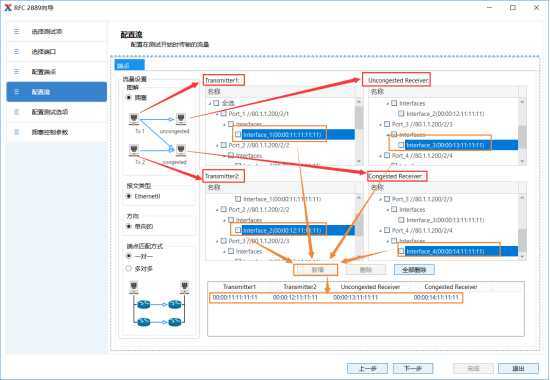550x380 pixels.
Task: Collapse Port_2 node in Transmitter2 tree
Action: (217, 210)
